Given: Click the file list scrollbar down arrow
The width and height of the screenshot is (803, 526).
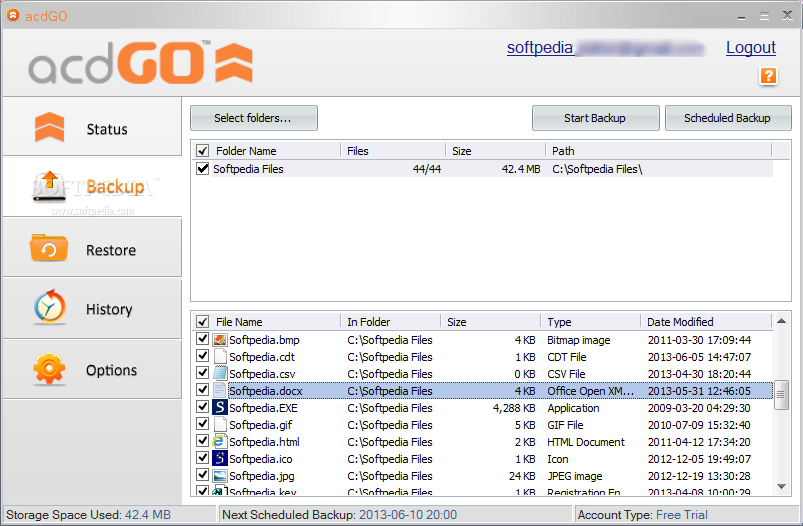Looking at the screenshot, I should 781,487.
